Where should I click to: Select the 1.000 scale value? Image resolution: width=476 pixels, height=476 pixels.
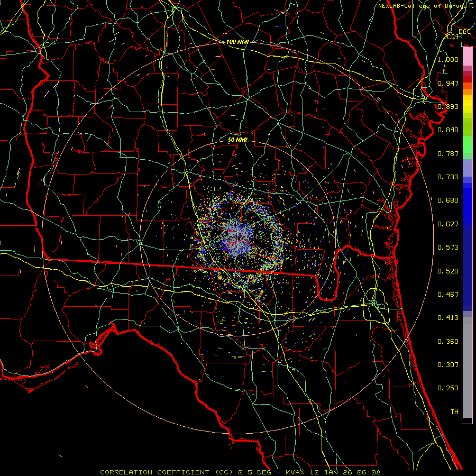coord(448,59)
